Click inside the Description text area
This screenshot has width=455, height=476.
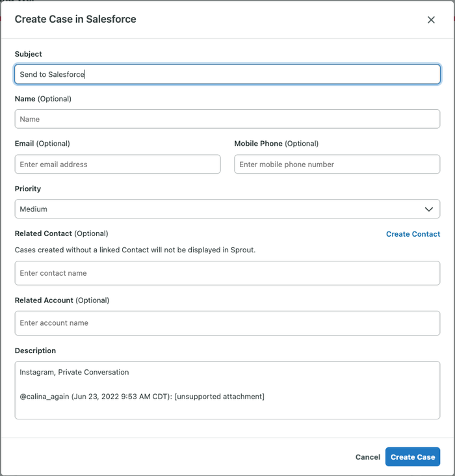tap(227, 390)
